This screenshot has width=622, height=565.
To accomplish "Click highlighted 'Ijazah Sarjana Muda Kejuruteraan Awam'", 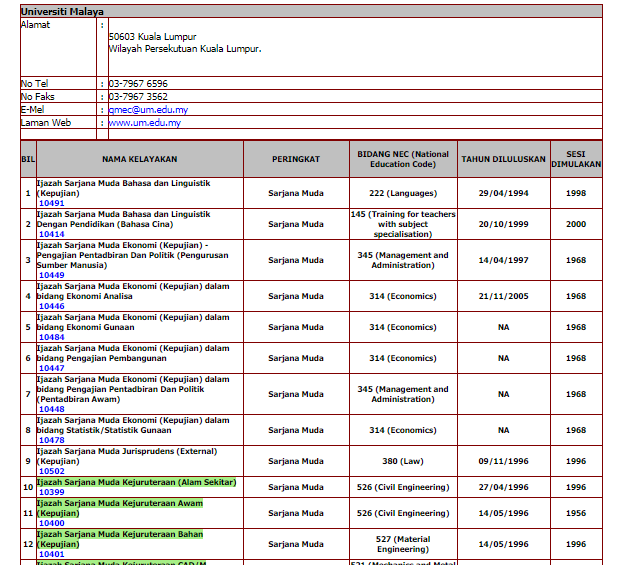I will (x=120, y=504).
